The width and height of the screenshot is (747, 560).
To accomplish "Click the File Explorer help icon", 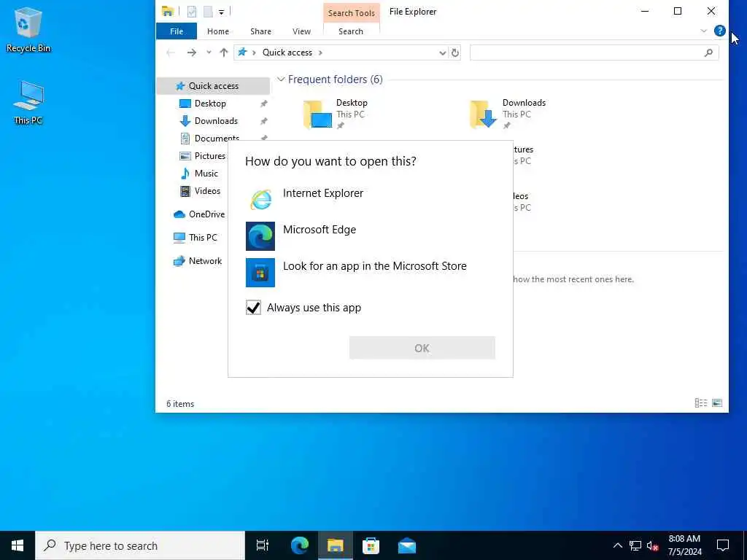I will [720, 31].
